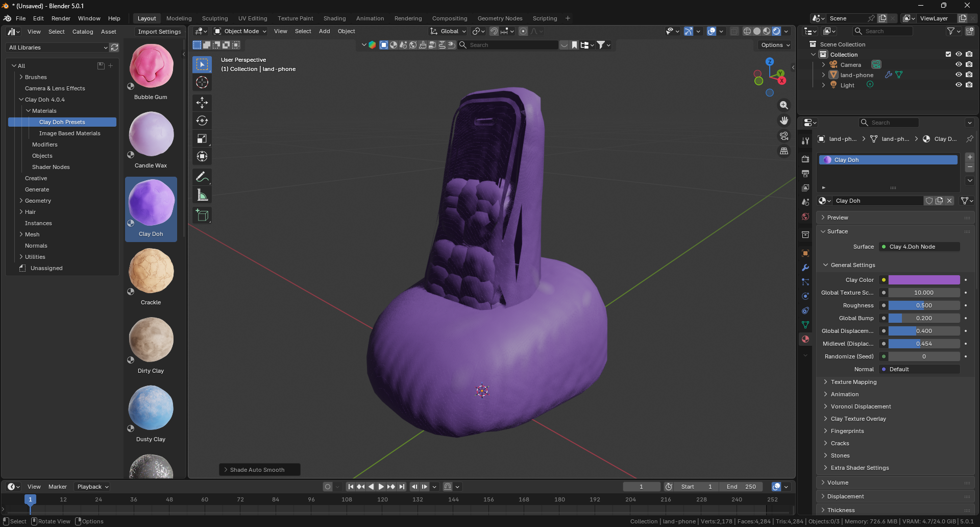
Task: Open the Modifier properties tab with wrench icon
Action: [x=805, y=268]
